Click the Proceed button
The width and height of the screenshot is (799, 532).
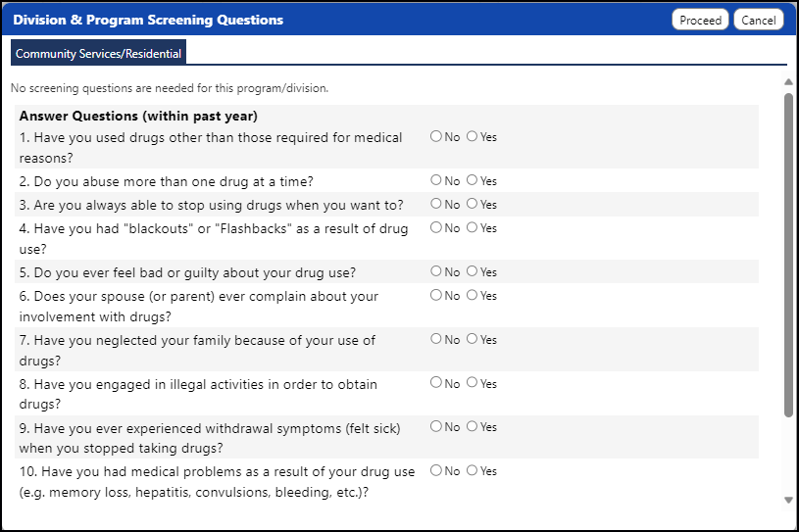point(700,20)
